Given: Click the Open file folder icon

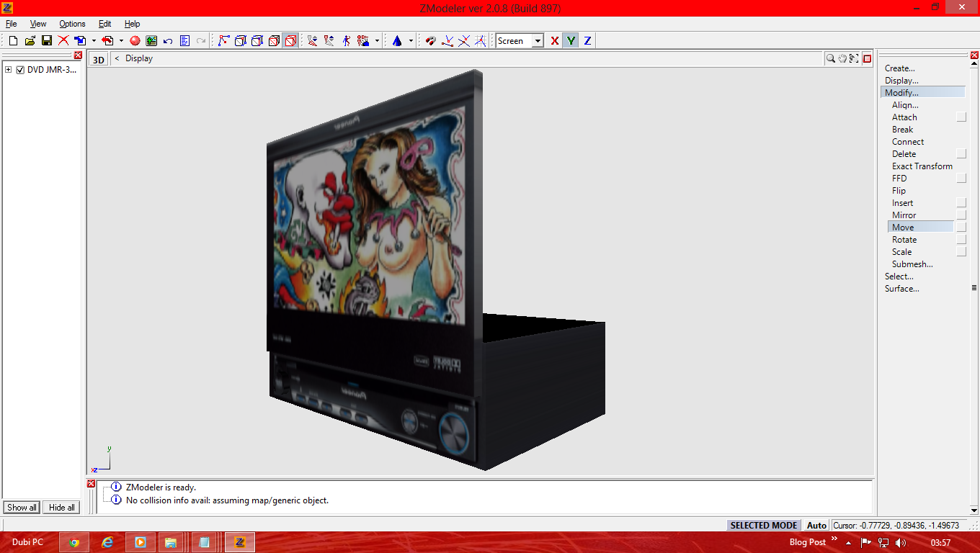Looking at the screenshot, I should (x=30, y=41).
